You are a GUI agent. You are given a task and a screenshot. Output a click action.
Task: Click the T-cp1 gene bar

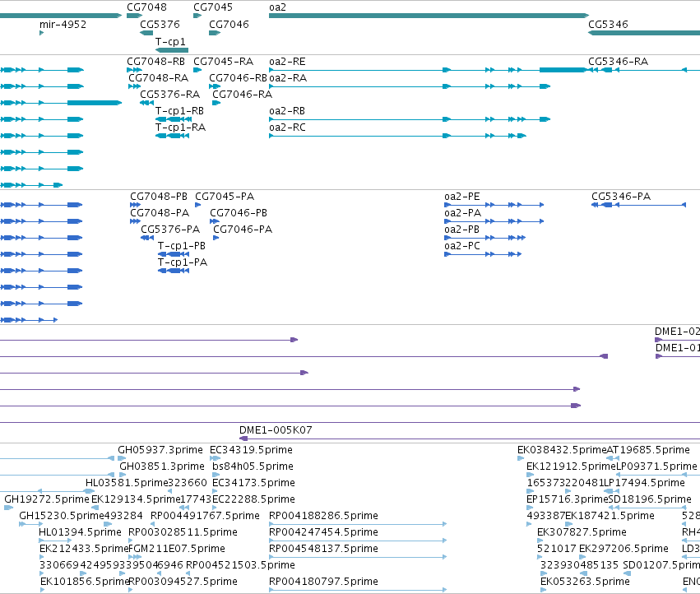172,50
